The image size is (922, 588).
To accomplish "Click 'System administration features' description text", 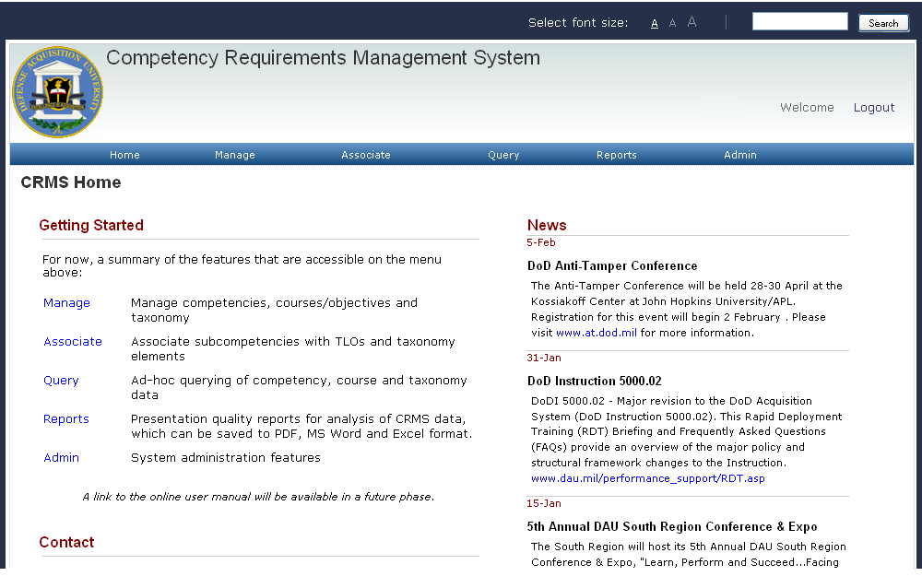I will pos(226,458).
